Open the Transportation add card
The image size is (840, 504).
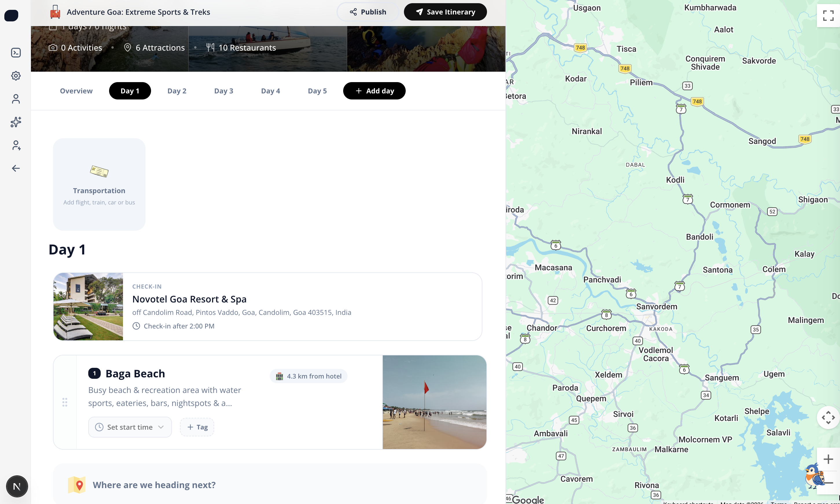point(99,184)
